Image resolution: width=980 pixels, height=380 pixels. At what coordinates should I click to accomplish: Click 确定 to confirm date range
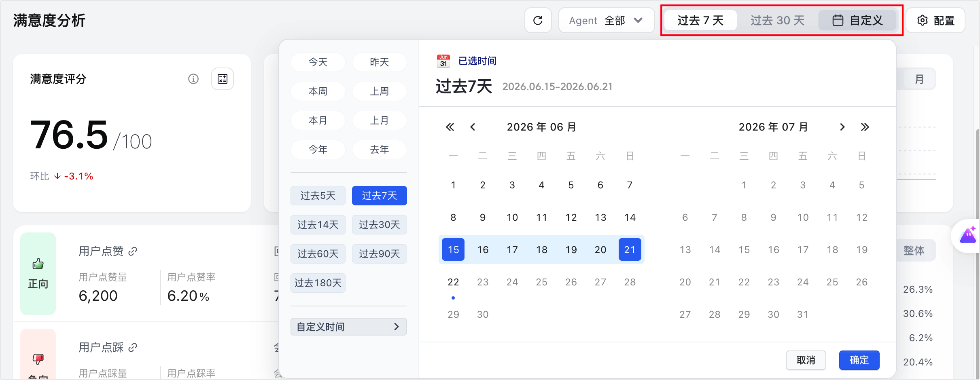tap(859, 360)
